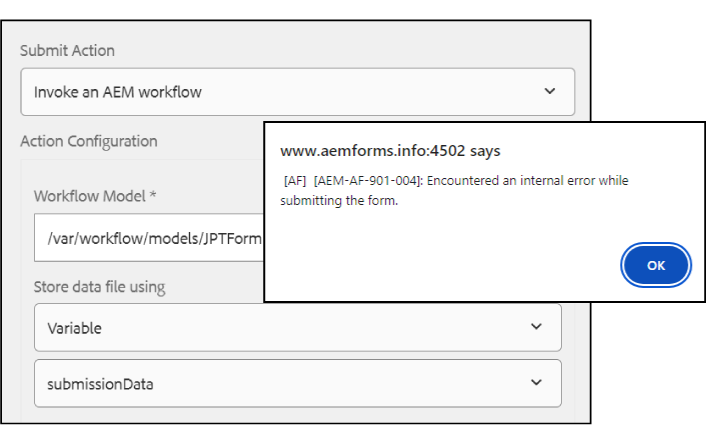Click the chevron arrow beside Variable
Screen dimensions: 706x440
[x=536, y=327]
